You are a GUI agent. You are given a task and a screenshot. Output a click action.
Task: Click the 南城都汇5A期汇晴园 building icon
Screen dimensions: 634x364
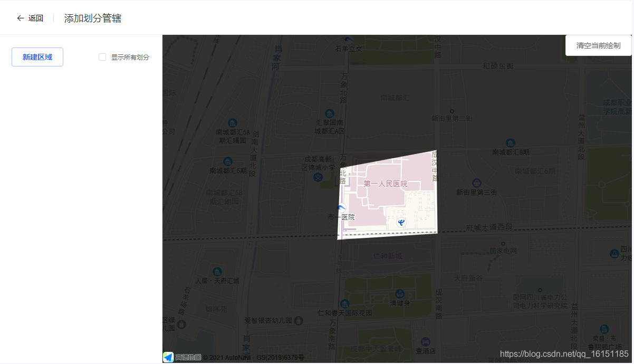pos(232,123)
